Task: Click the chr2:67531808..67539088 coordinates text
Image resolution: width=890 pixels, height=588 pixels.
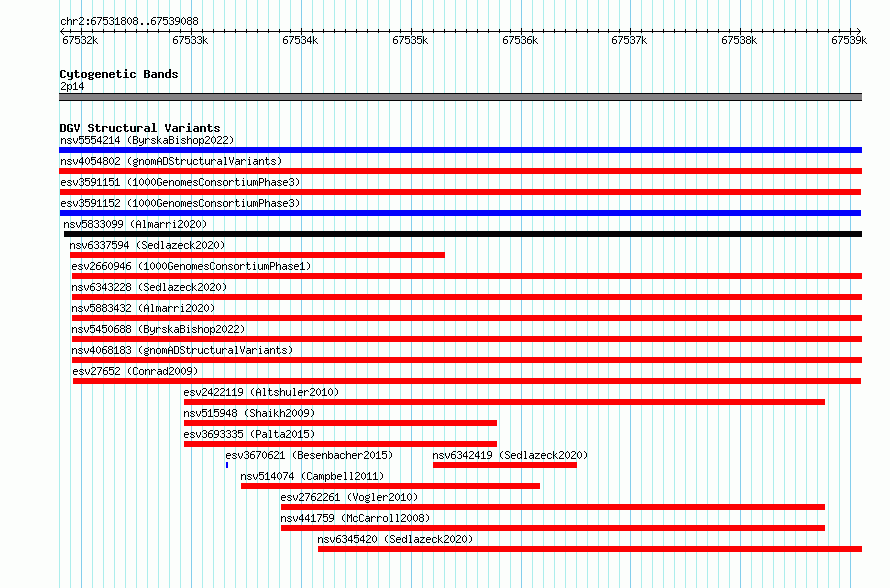Action: click(129, 21)
